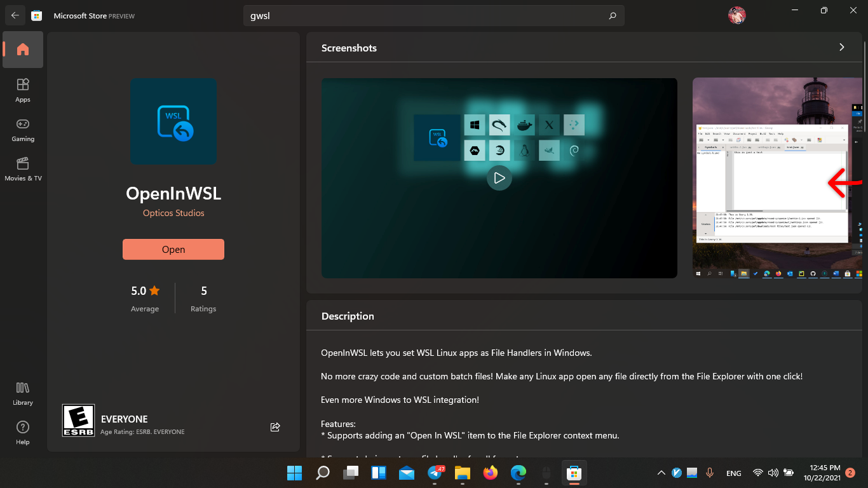This screenshot has height=488, width=868.
Task: Open the Home section in sidebar
Action: pos(23,50)
